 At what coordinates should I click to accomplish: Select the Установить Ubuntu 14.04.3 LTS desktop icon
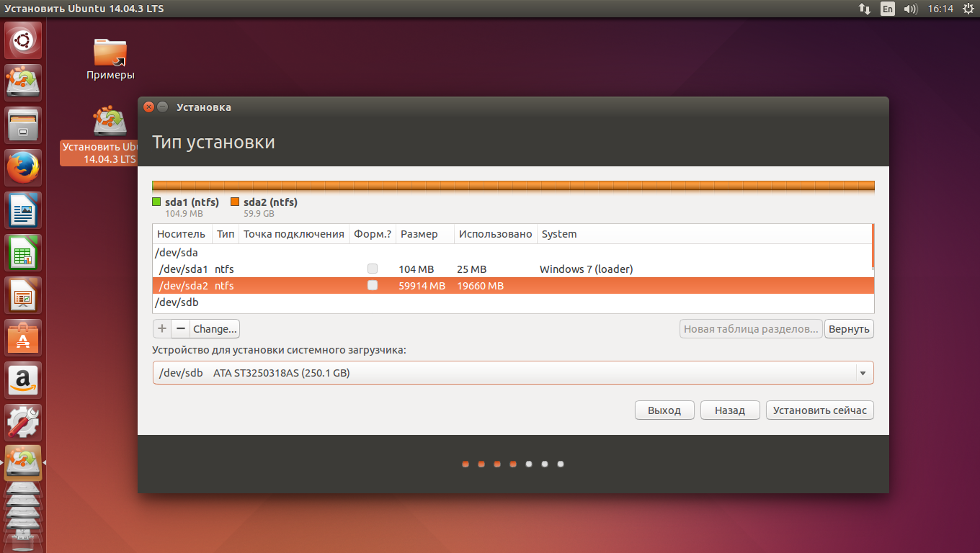[x=99, y=136]
